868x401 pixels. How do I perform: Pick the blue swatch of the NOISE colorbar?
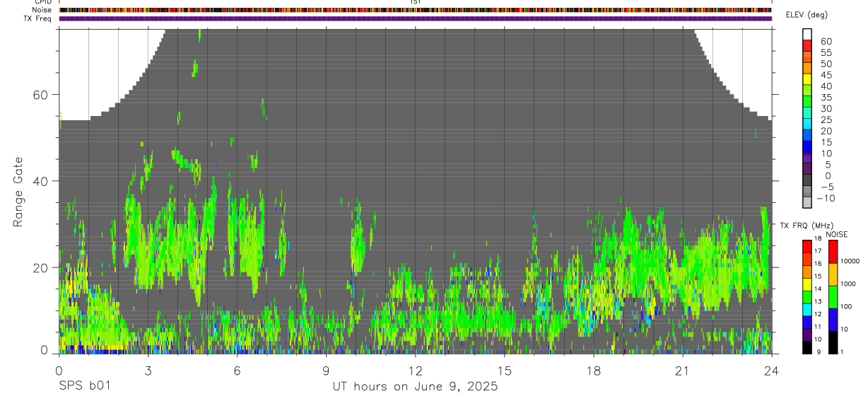(x=832, y=319)
